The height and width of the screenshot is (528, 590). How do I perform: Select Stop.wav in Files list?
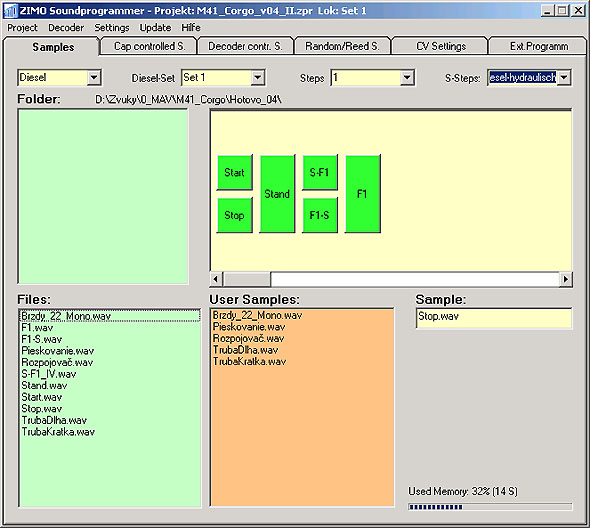pos(109,409)
